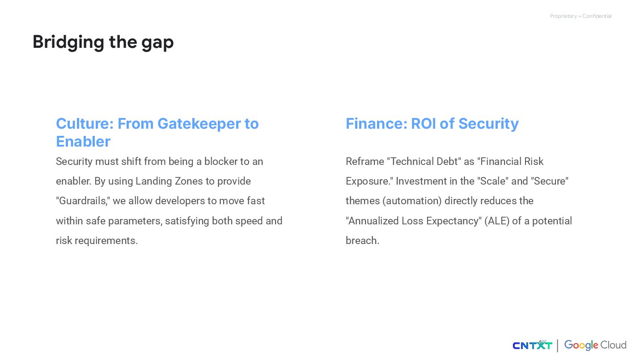Click the "Proprietary + Confidential" header label
This screenshot has width=644, height=362.
point(580,16)
